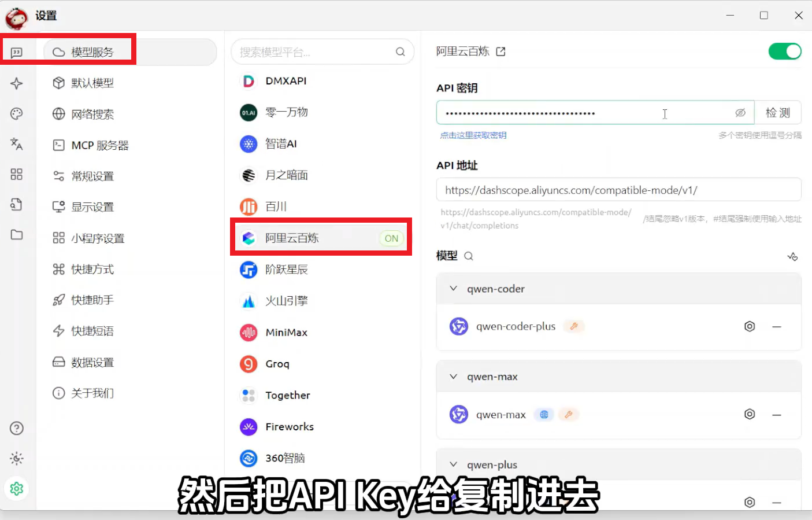Image resolution: width=812 pixels, height=520 pixels.
Task: Show API key with the eye icon
Action: click(740, 113)
